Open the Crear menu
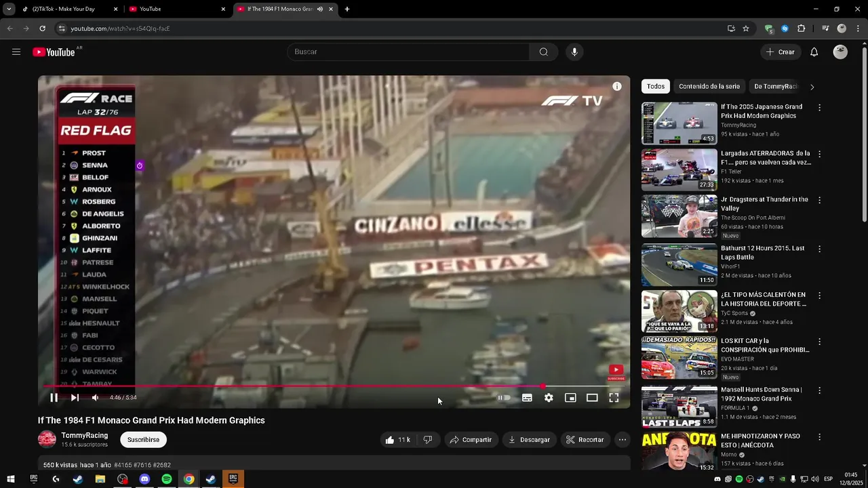 coord(780,52)
